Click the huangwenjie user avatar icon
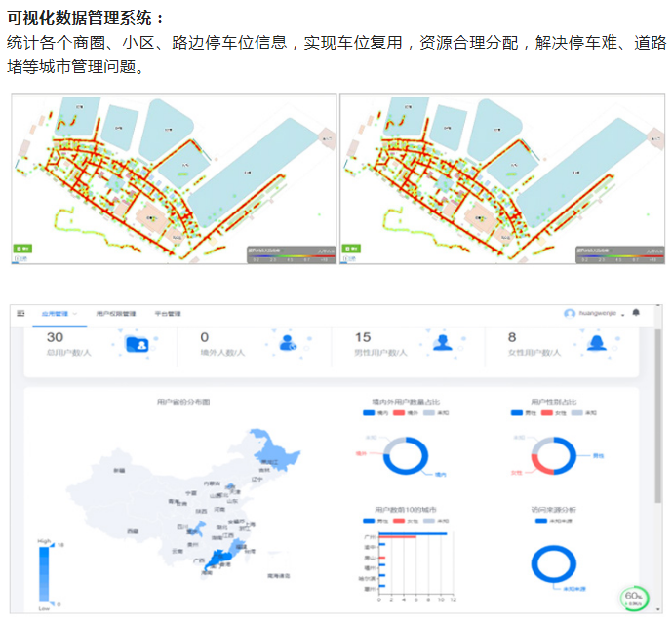The image size is (672, 618). tap(570, 314)
